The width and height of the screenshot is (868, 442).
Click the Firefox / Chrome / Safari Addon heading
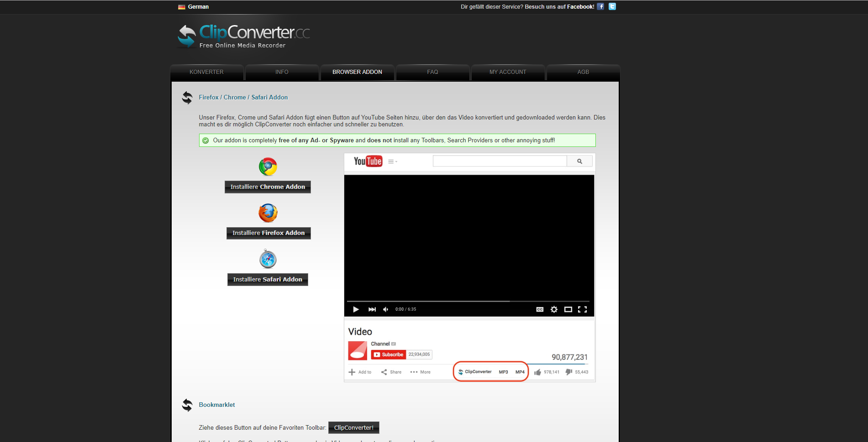click(243, 98)
